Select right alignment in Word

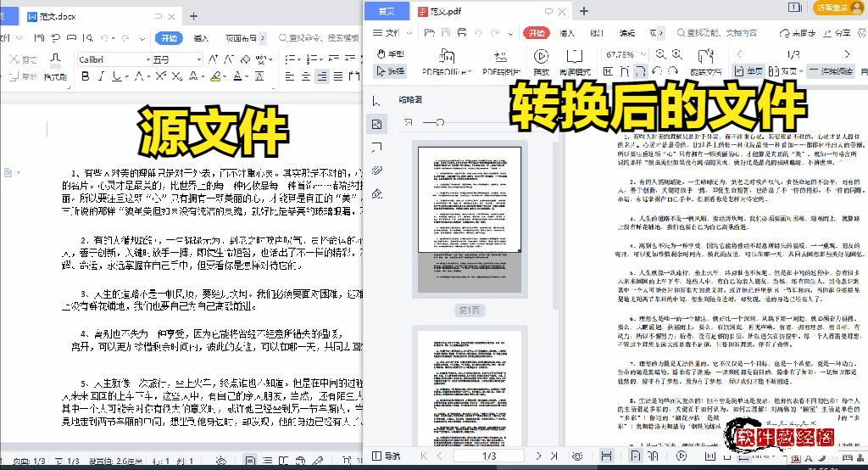(x=321, y=76)
